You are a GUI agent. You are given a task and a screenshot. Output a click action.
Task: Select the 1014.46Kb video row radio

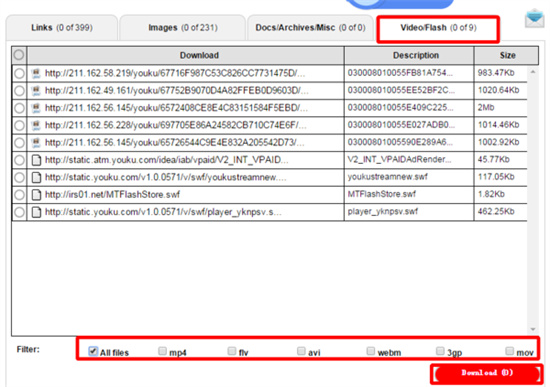coord(19,125)
